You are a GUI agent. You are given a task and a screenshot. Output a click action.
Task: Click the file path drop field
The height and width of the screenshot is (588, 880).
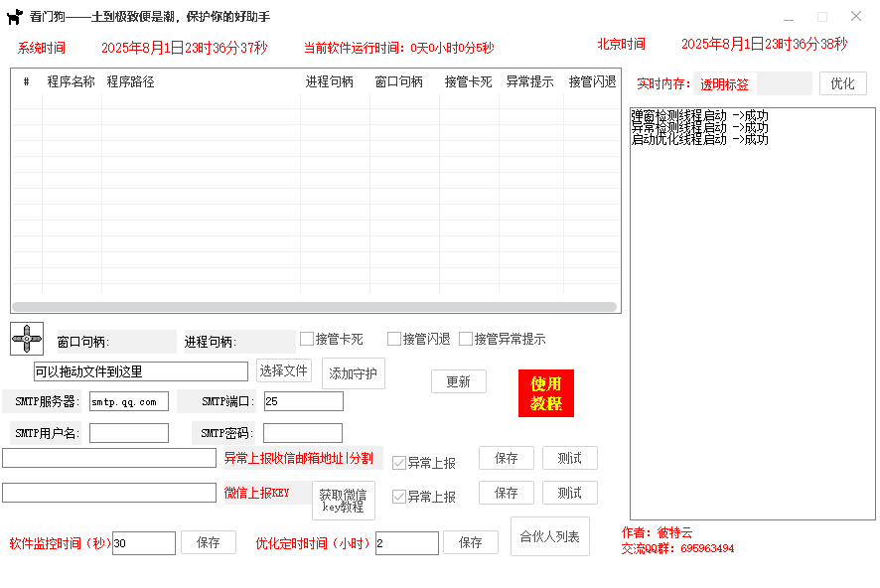(x=141, y=371)
